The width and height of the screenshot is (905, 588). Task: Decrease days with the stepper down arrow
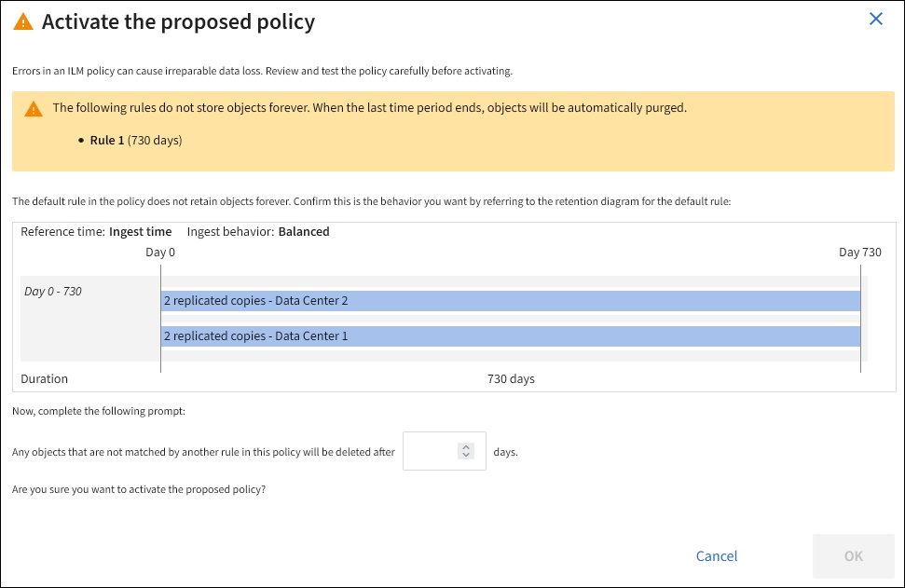tap(467, 456)
